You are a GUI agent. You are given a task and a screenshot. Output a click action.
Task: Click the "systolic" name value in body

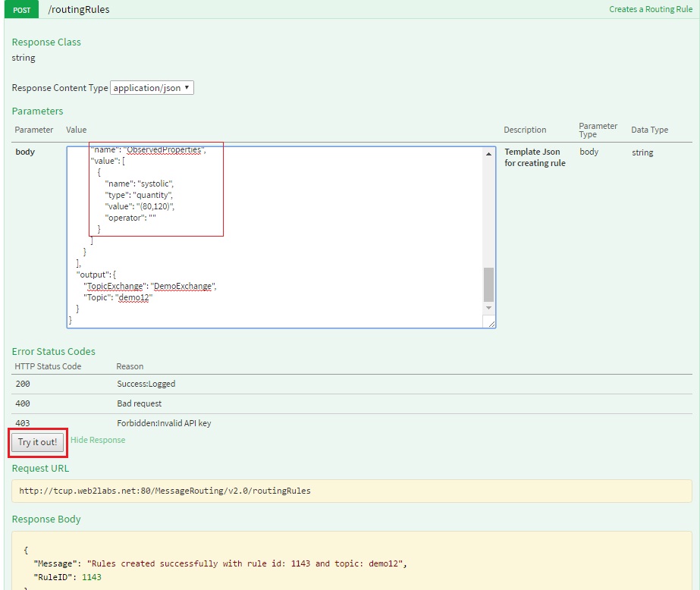157,184
